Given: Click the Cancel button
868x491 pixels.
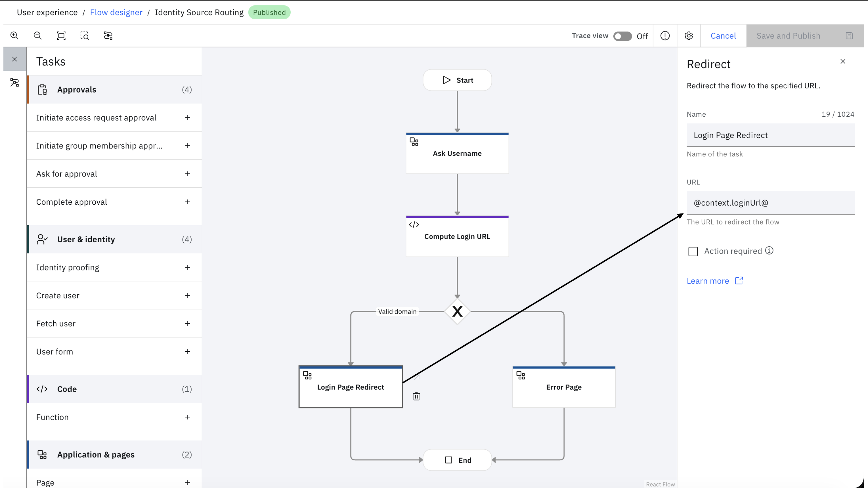Looking at the screenshot, I should tap(723, 36).
